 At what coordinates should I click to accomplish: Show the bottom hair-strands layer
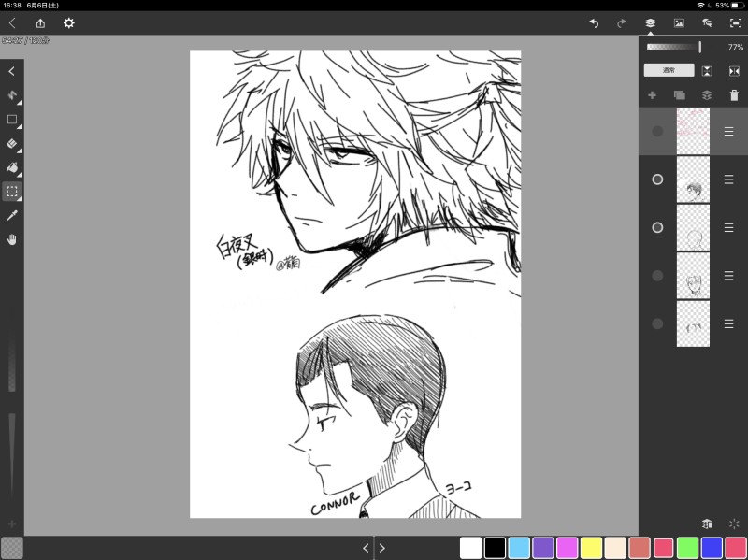tap(657, 323)
